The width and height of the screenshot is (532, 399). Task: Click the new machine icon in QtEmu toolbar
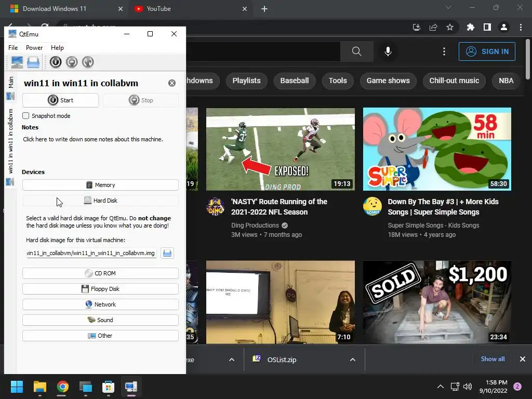point(17,62)
